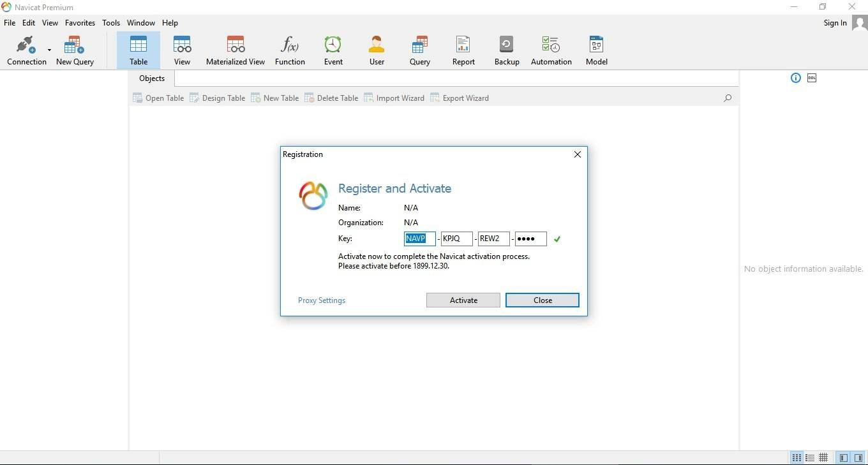868x465 pixels.
Task: Launch the Export Wizard
Action: point(460,98)
